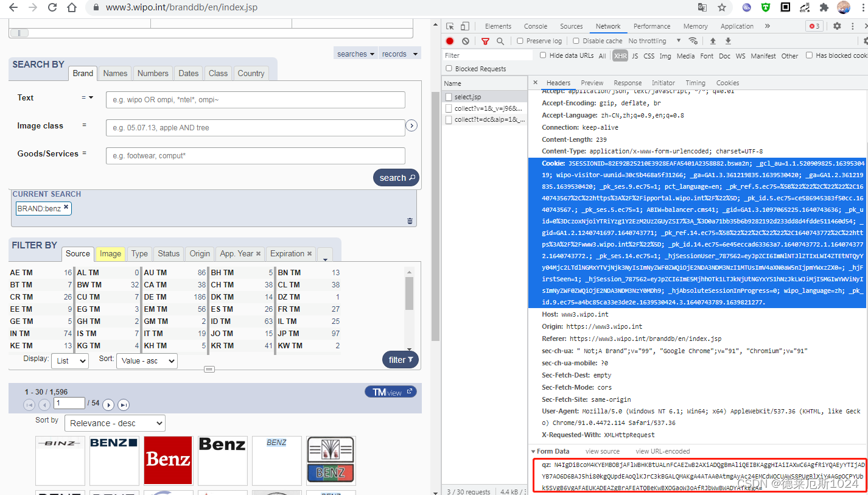This screenshot has height=495, width=868.
Task: Show the 3 errors badge
Action: pyautogui.click(x=814, y=26)
